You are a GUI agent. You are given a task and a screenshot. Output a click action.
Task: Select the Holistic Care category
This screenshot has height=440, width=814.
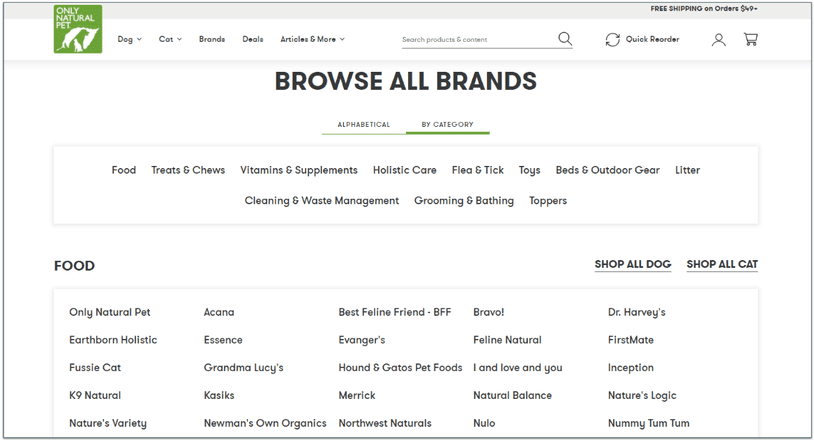[404, 170]
